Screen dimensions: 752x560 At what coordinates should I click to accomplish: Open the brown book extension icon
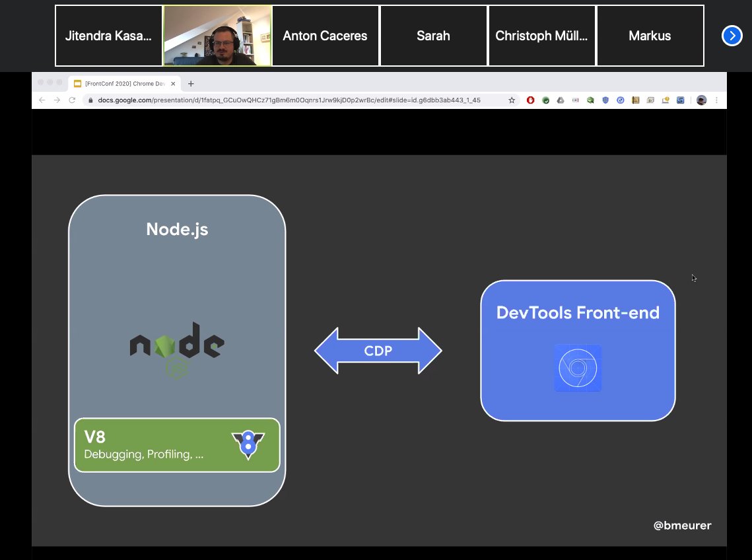[x=635, y=100]
